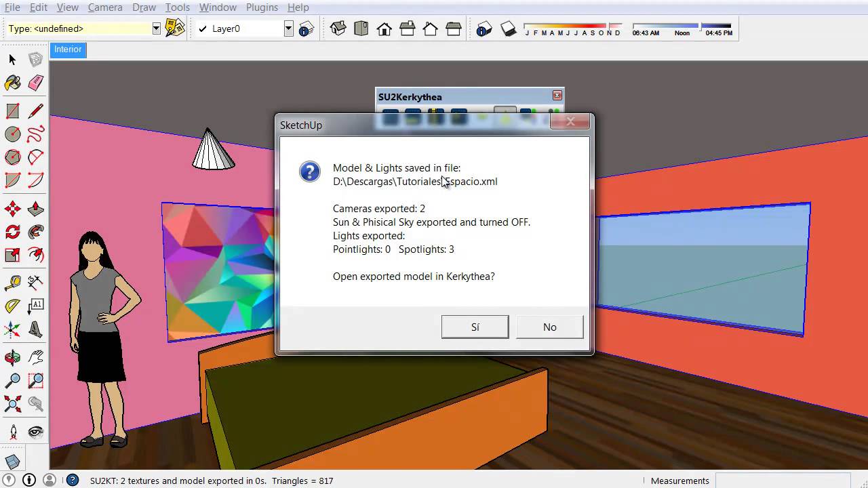868x488 pixels.
Task: Activate the Rotate tool
Action: click(x=12, y=232)
